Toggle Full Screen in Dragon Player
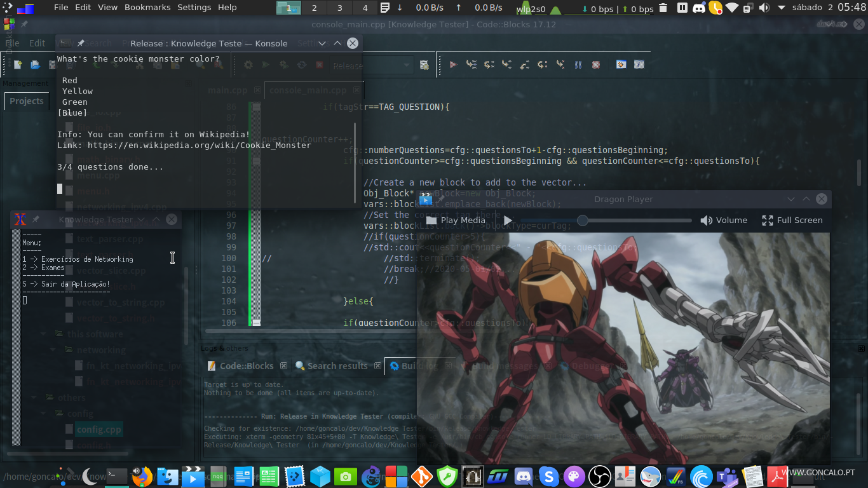Screen dimensions: 868x488 [792, 220]
